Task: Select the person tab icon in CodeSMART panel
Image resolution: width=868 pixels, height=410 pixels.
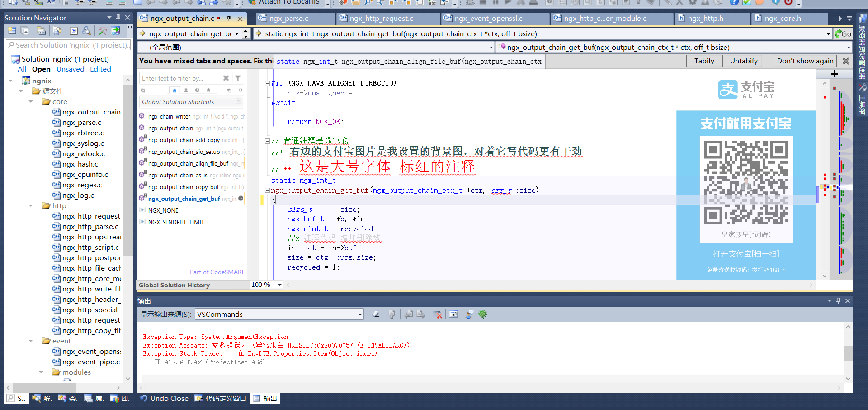Action: [186, 91]
